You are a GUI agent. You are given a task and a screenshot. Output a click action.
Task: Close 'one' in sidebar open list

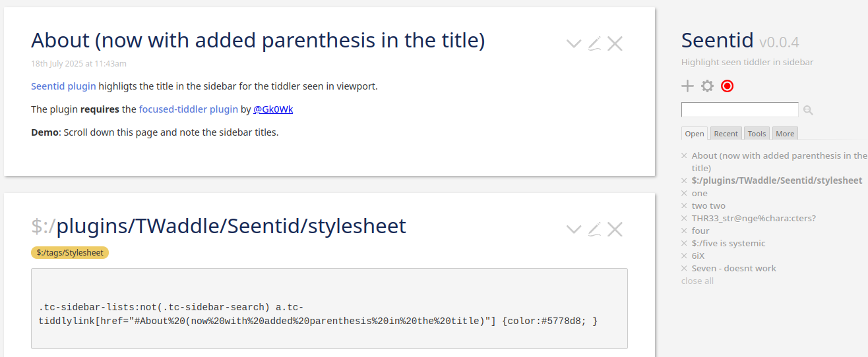point(685,194)
